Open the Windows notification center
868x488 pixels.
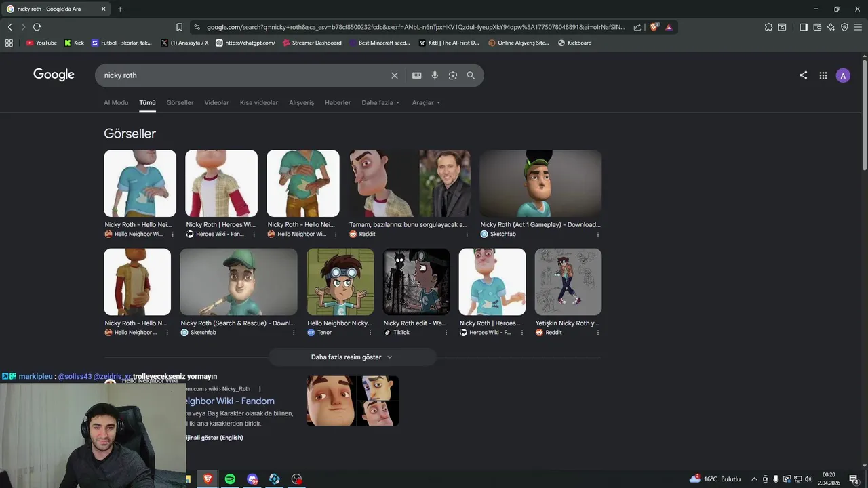point(854,479)
